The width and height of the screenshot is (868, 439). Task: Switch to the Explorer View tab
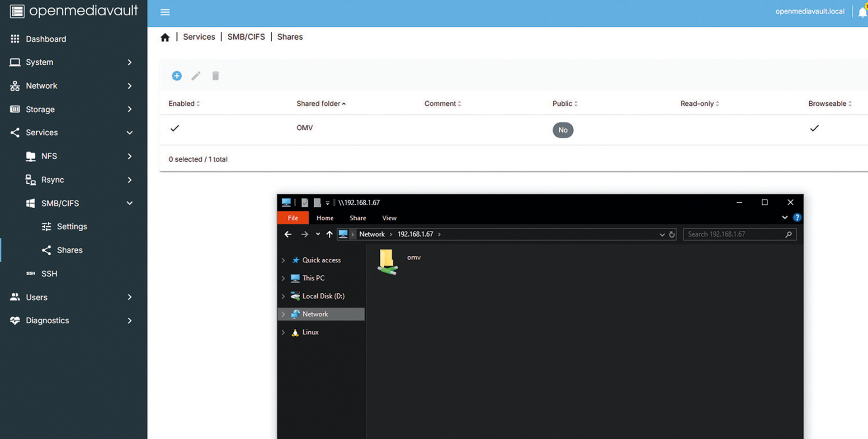tap(389, 218)
